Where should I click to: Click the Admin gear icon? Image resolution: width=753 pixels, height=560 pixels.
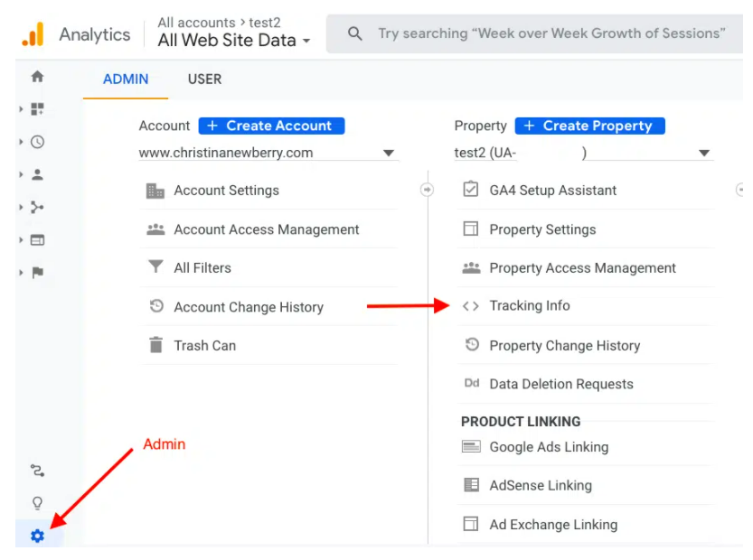point(37,536)
